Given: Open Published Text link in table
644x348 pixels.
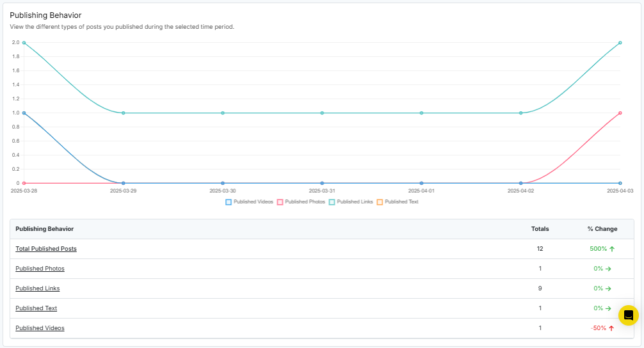Looking at the screenshot, I should click(x=36, y=308).
